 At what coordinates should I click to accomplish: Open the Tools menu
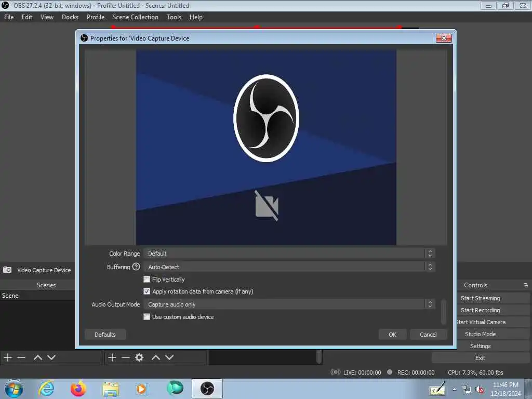click(x=174, y=17)
